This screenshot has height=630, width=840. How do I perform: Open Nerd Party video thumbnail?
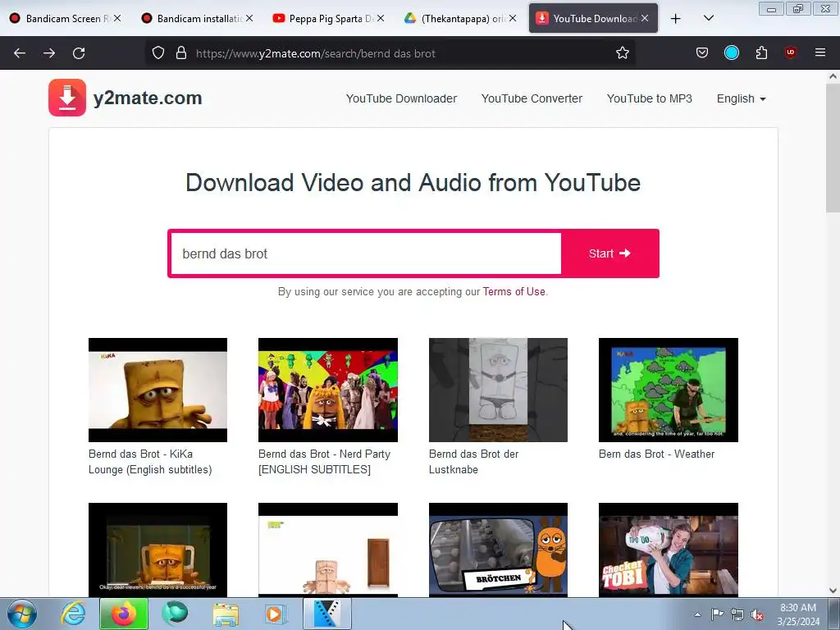pos(328,390)
